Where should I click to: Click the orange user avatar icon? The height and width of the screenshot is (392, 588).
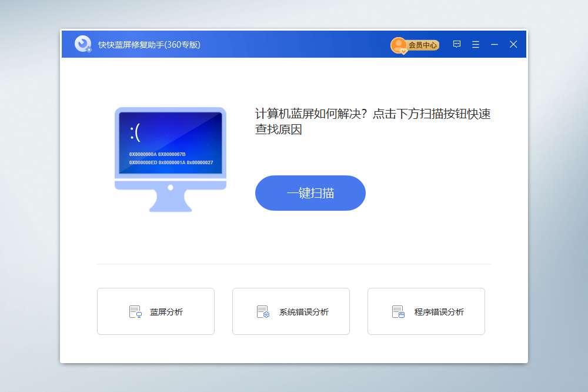(398, 44)
